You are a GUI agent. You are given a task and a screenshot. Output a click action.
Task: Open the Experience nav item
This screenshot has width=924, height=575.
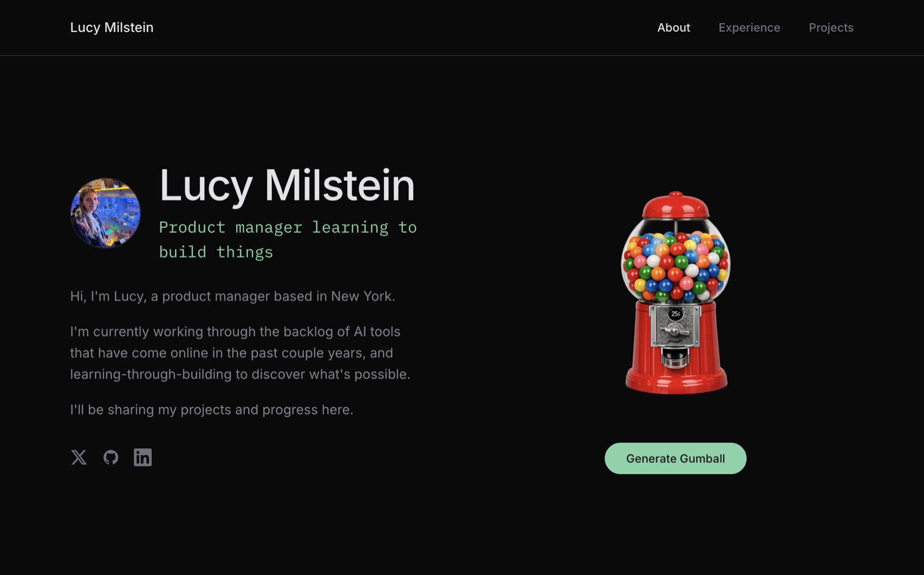[x=749, y=28]
